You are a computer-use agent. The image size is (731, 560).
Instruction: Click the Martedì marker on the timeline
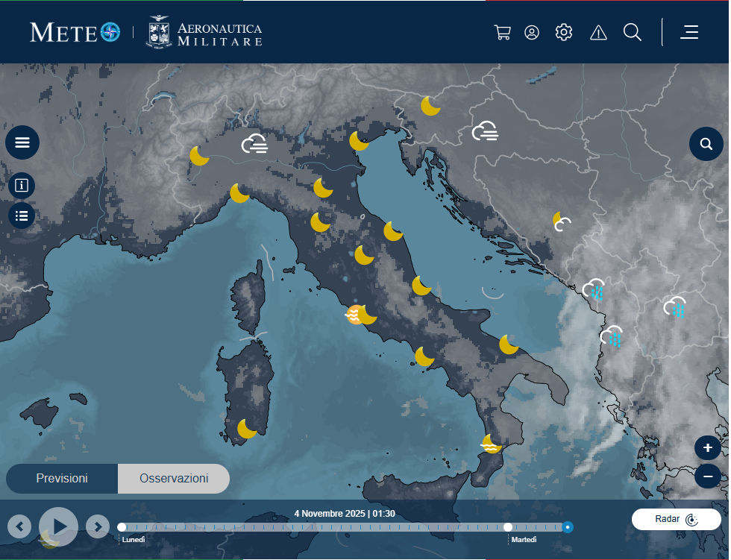(508, 527)
